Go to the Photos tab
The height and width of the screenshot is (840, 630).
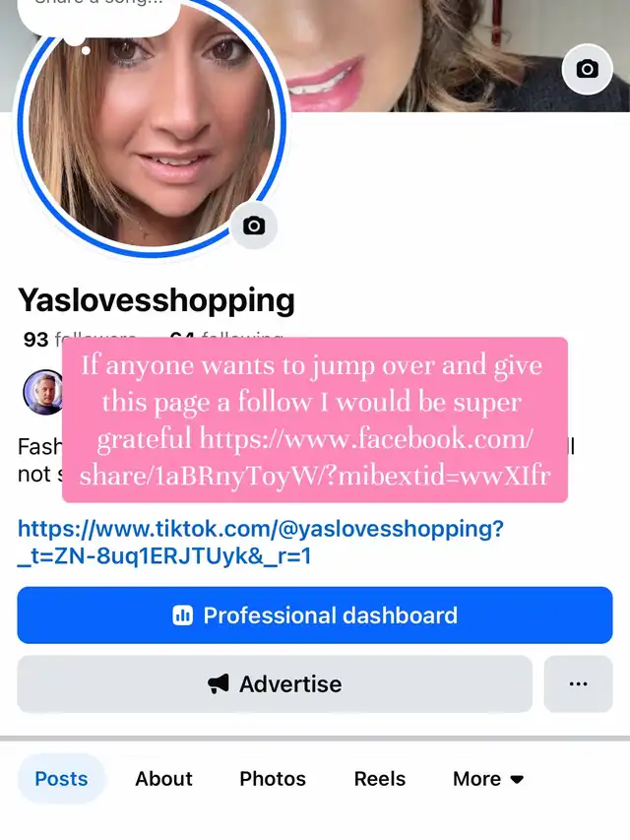point(273,778)
